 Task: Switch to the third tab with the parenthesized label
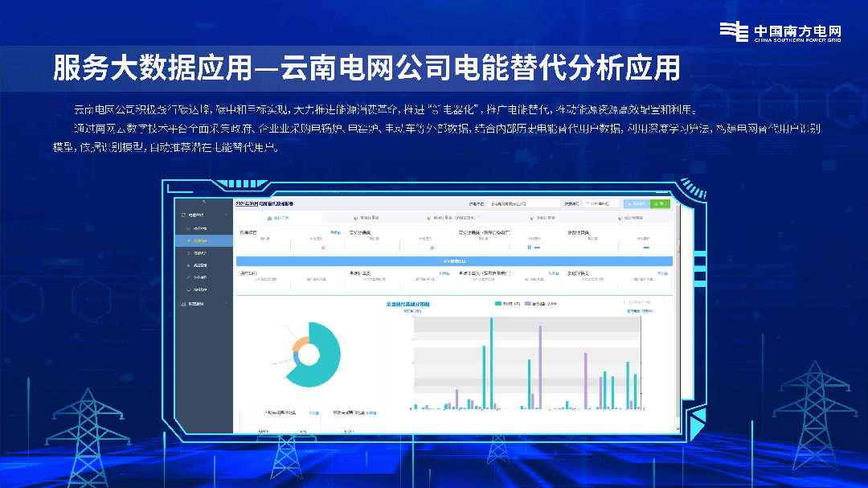452,218
